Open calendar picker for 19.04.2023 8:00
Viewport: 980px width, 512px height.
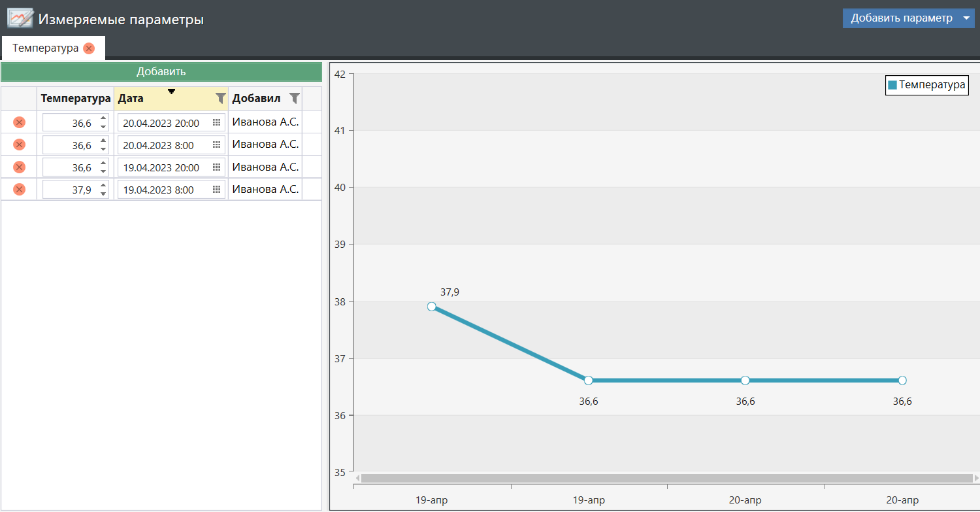217,190
